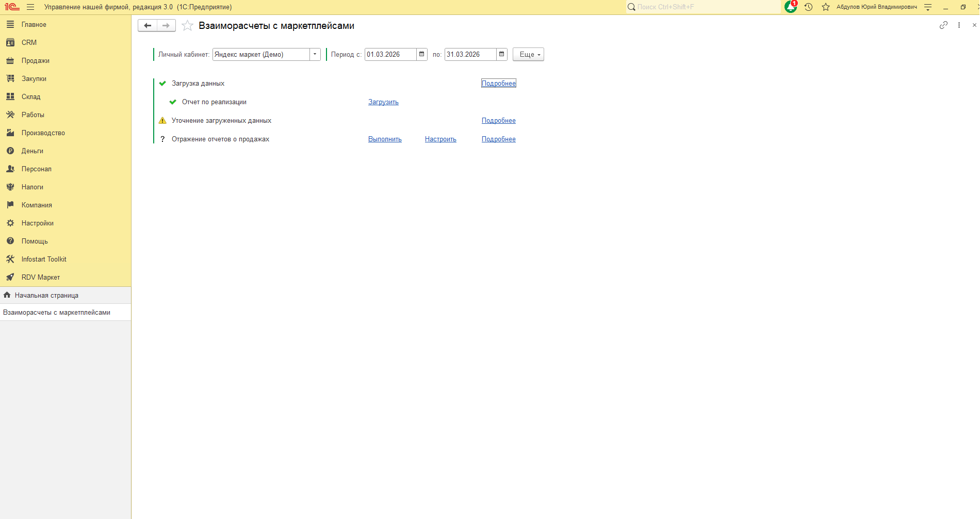Screen dimensions: 980x519
Task: Switch to Начальная страница tab
Action: pyautogui.click(x=66, y=295)
